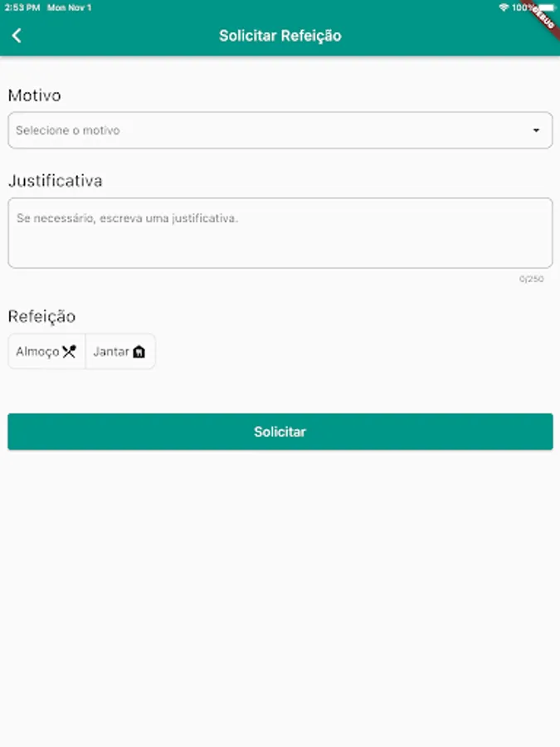Click the 'Selecione o motivo' placeholder

point(68,130)
